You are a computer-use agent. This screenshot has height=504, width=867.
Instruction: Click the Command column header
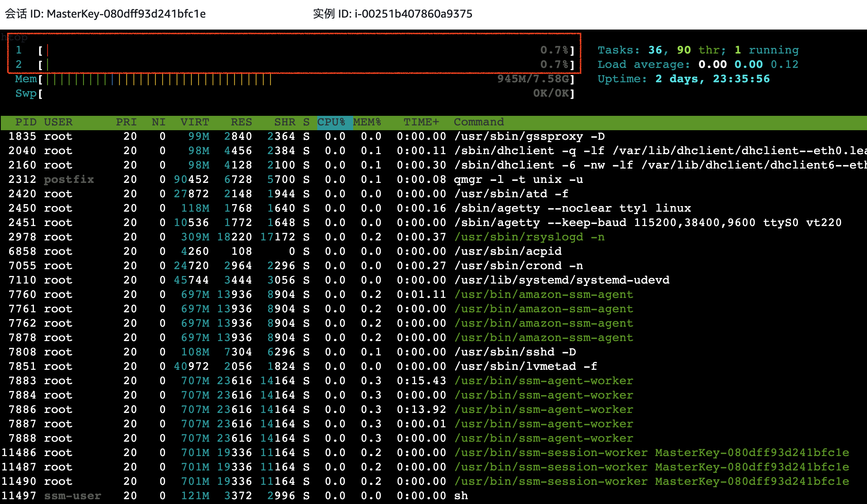coord(479,122)
